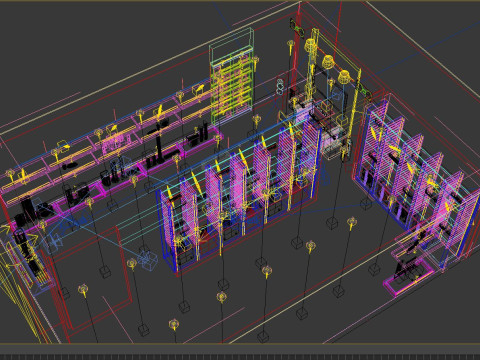
Task: Select the white wireframe object beside green cabinet
Action: coord(280,87)
